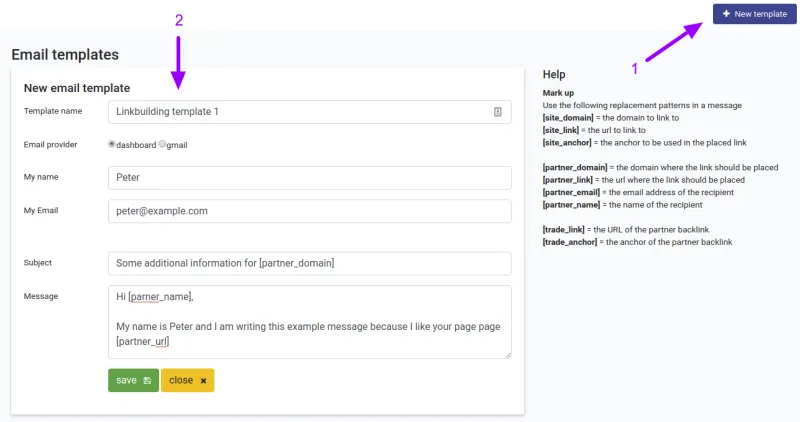Click the x icon on close button
Viewport: 800px width, 422px height.
204,381
